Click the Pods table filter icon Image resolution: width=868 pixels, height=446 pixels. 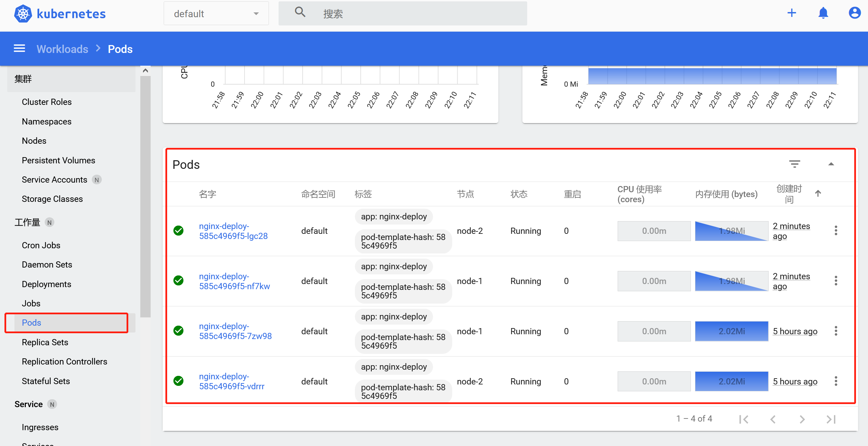794,164
